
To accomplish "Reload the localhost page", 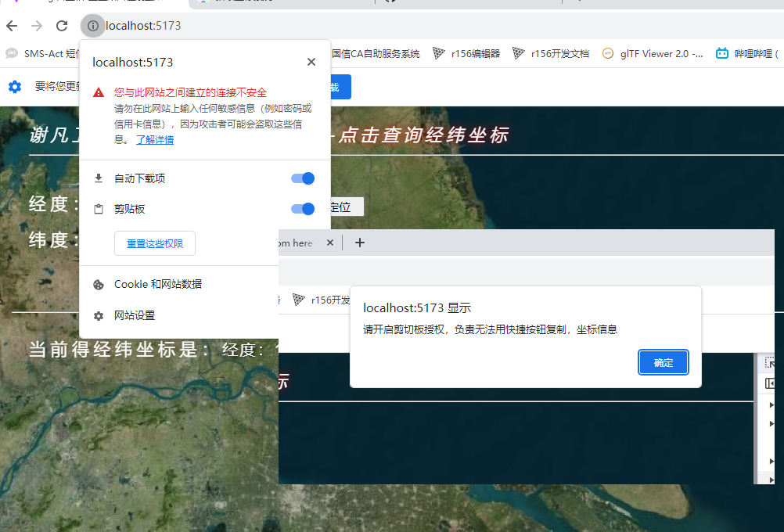I will 62,26.
